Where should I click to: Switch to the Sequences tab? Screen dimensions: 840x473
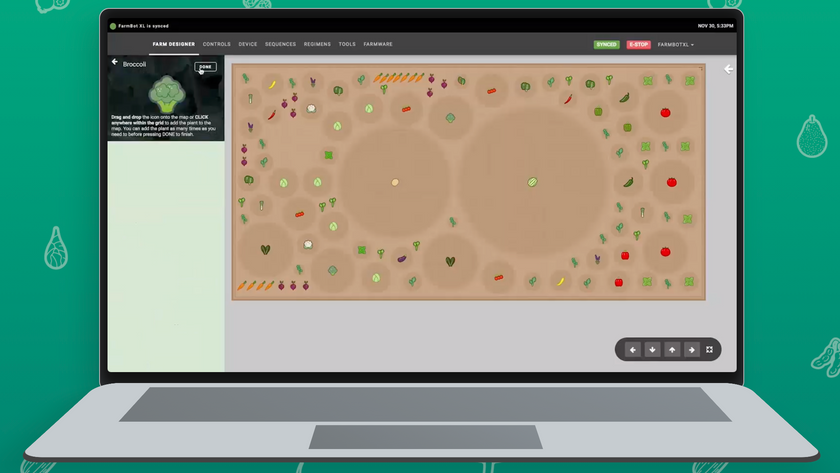(280, 44)
